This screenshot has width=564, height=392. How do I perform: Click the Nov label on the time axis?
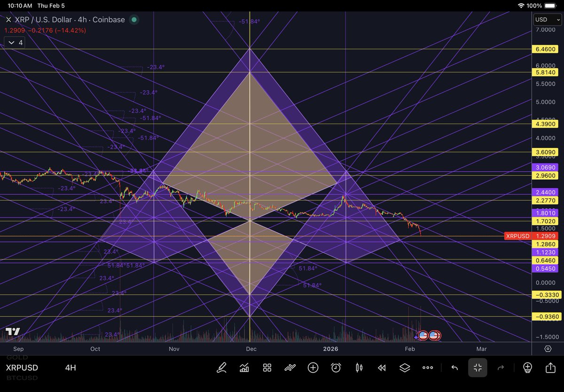point(174,349)
